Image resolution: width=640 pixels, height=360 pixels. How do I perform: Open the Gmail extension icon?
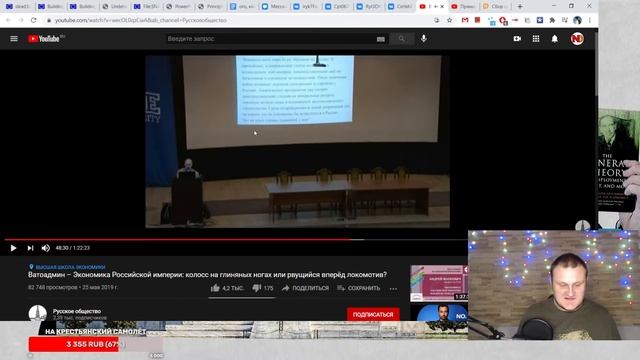[x=465, y=20]
